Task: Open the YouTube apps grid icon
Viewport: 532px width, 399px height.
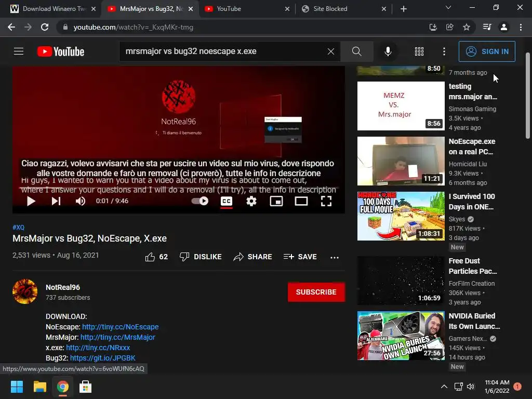Action: click(419, 51)
